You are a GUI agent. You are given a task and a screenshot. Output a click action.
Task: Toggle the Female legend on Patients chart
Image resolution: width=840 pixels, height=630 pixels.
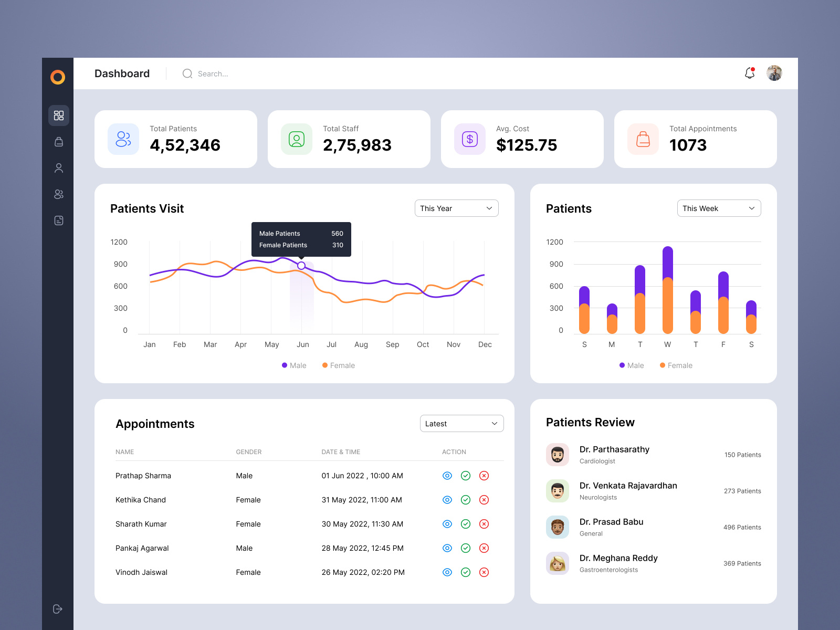[676, 365]
